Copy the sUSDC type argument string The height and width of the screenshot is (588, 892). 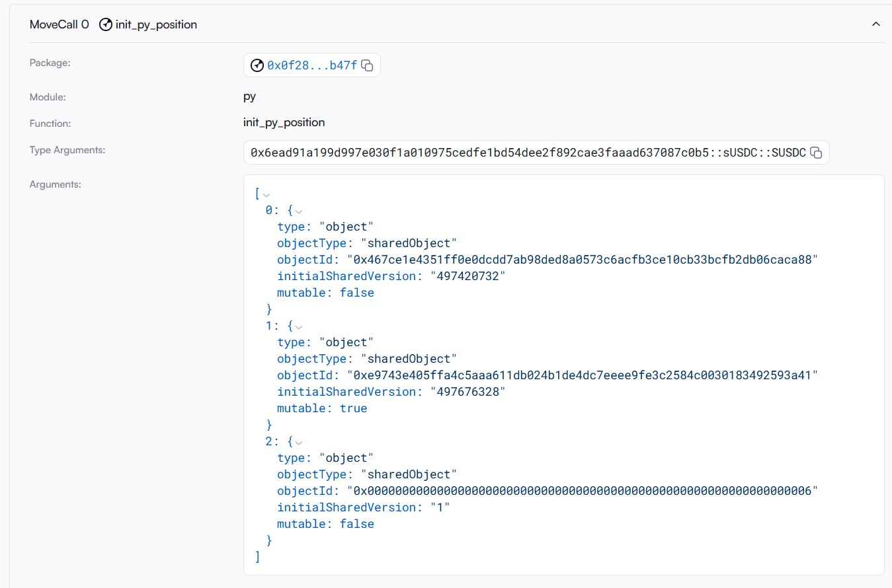click(x=817, y=153)
